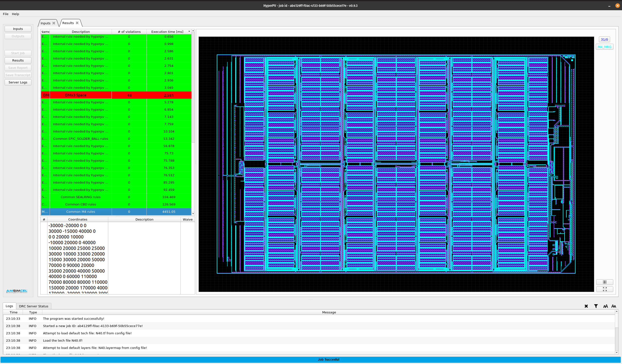Click logs scrollbar down arrow

(x=617, y=352)
